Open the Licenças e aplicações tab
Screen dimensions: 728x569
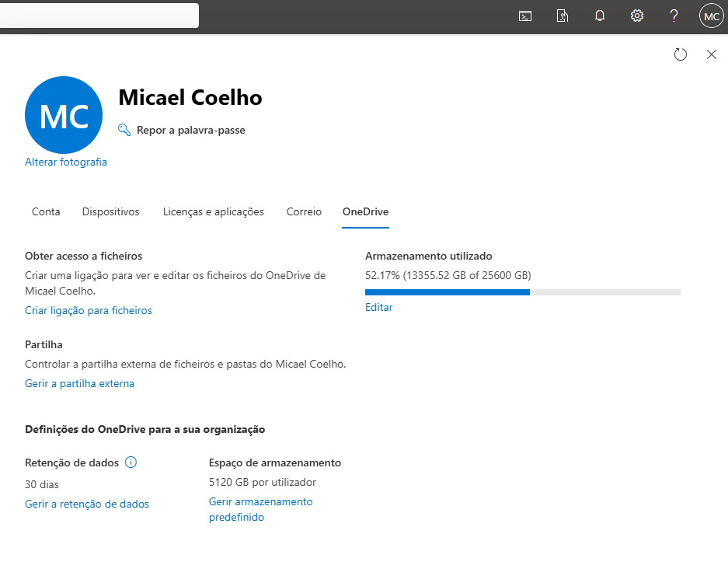(x=213, y=211)
